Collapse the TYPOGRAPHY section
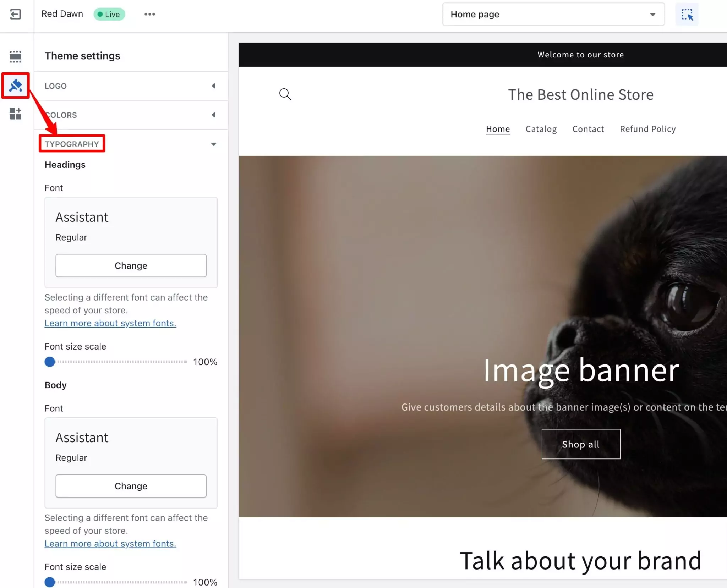The height and width of the screenshot is (588, 727). (x=131, y=144)
